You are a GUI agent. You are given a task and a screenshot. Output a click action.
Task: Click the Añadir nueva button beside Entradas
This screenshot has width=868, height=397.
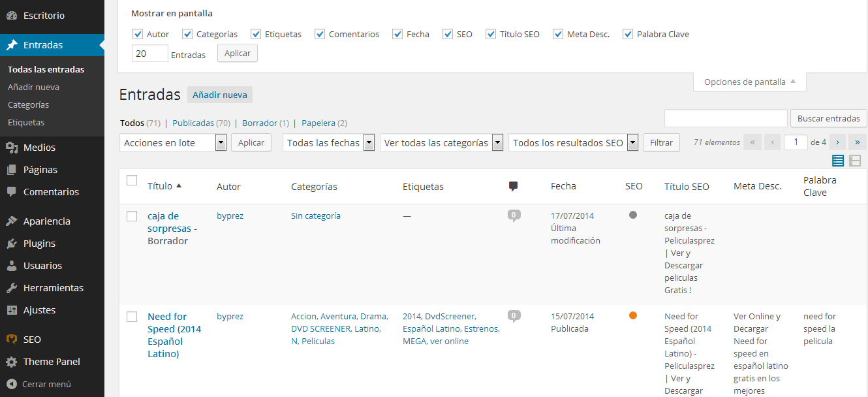[x=220, y=95]
